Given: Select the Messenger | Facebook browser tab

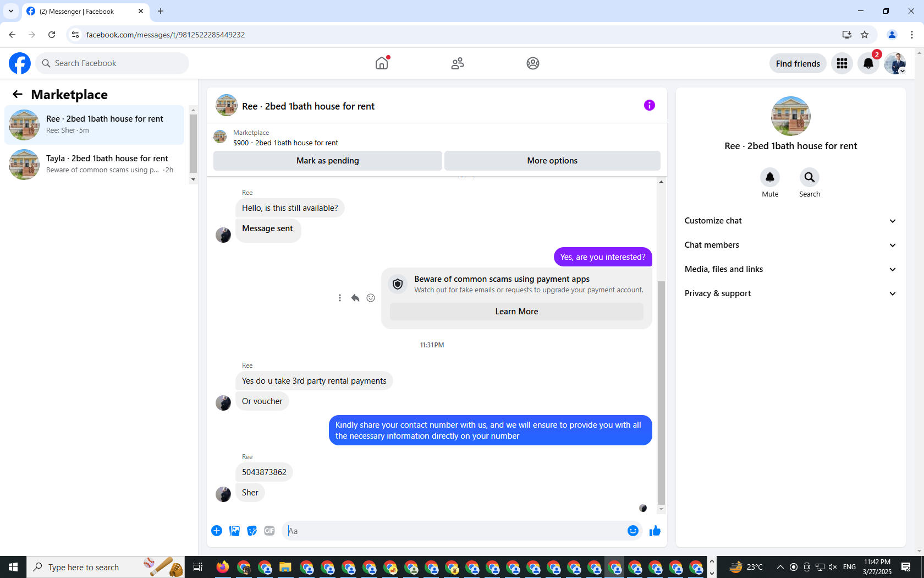Looking at the screenshot, I should [85, 11].
